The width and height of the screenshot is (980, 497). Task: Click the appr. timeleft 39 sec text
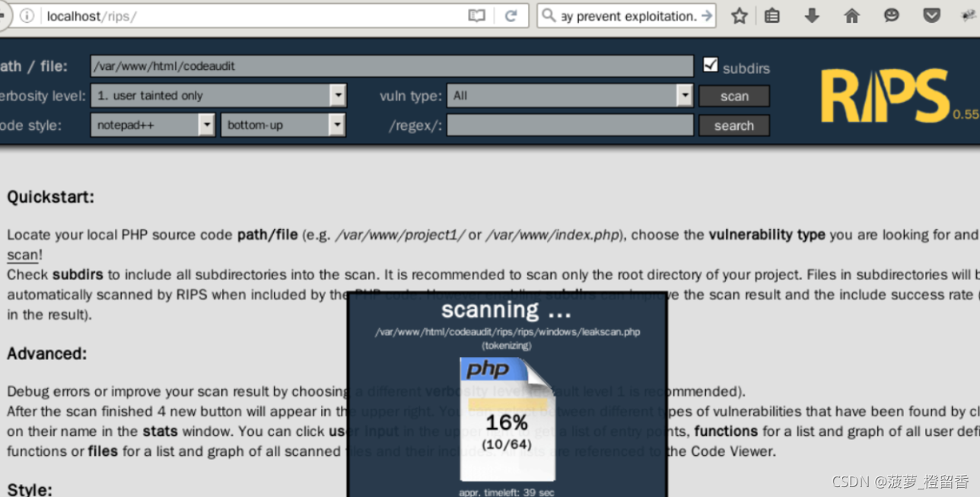point(507,492)
